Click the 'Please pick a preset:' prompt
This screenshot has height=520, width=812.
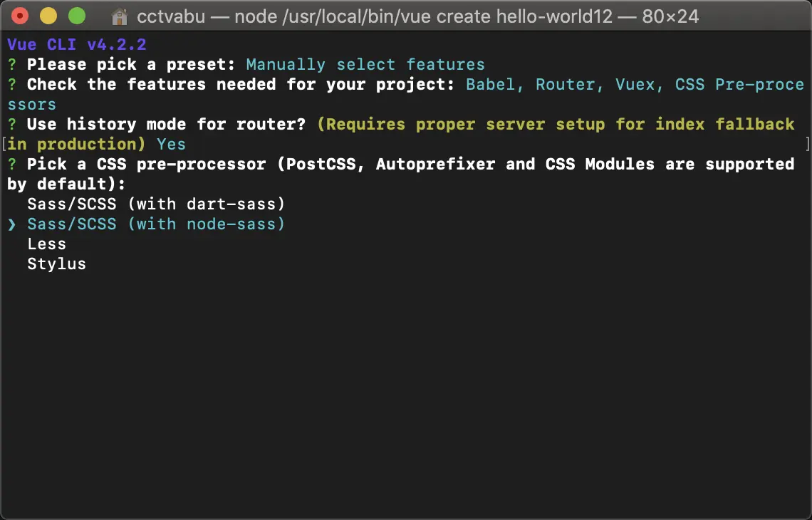click(132, 65)
